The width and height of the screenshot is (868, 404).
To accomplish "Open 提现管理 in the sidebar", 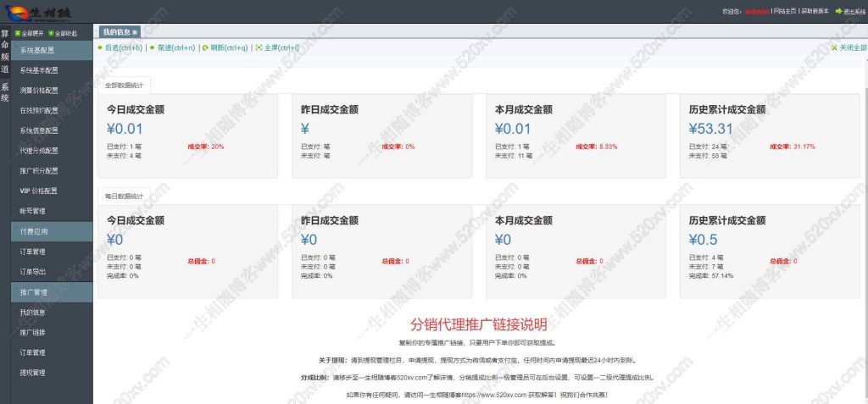I will (x=33, y=373).
